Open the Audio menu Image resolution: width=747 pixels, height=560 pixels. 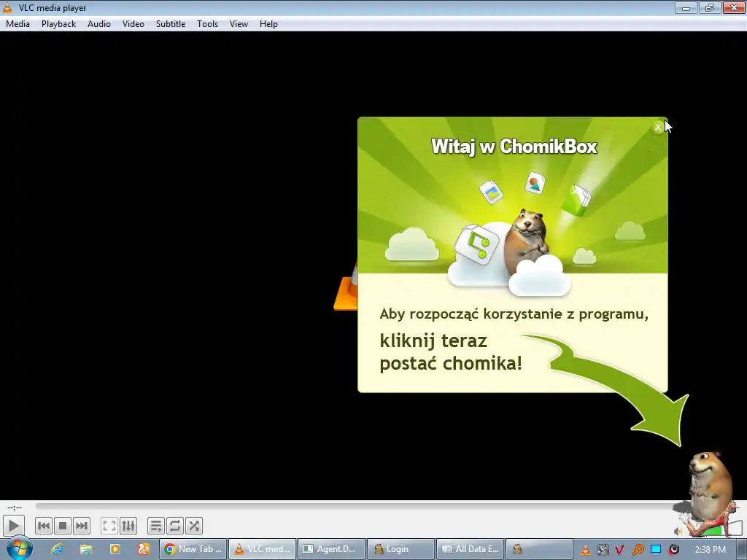[99, 24]
